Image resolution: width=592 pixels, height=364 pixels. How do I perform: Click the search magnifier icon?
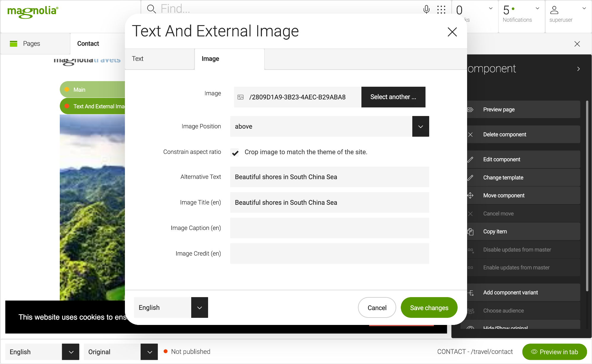151,9
